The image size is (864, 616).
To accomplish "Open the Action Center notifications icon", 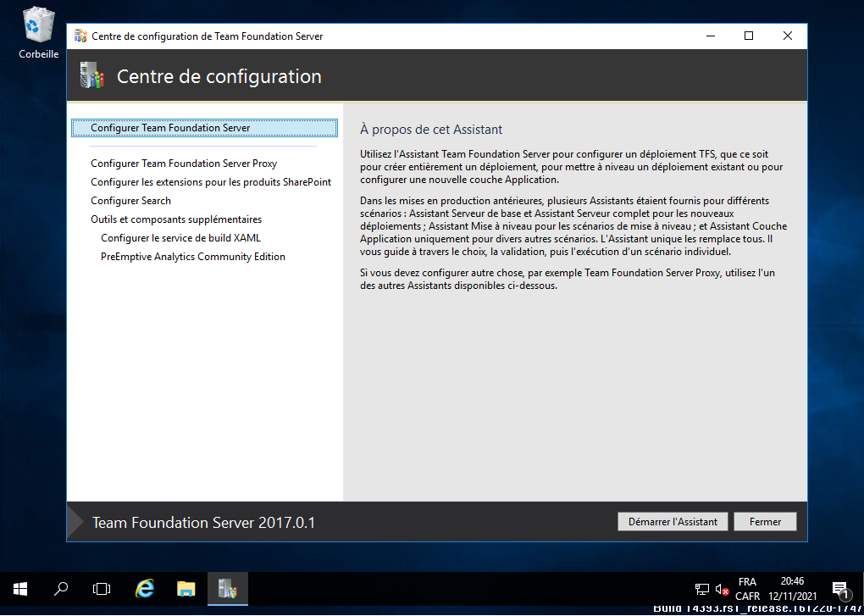I will [840, 590].
